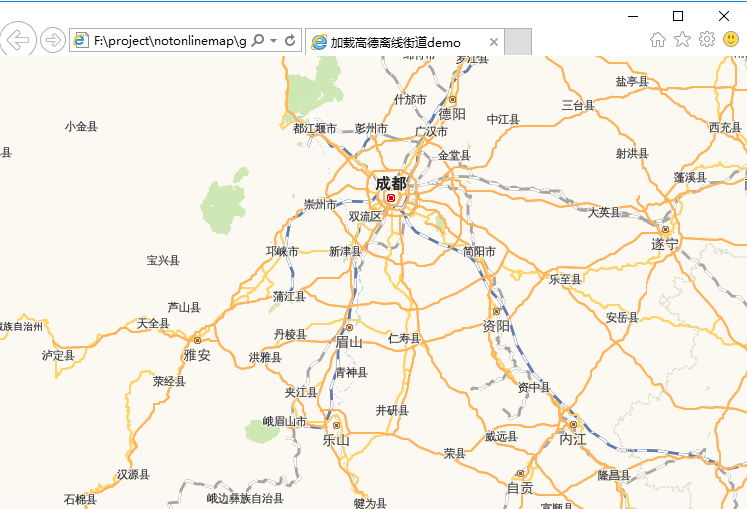Go back with the browser Back arrow
Screen dimensions: 747x509
point(18,40)
